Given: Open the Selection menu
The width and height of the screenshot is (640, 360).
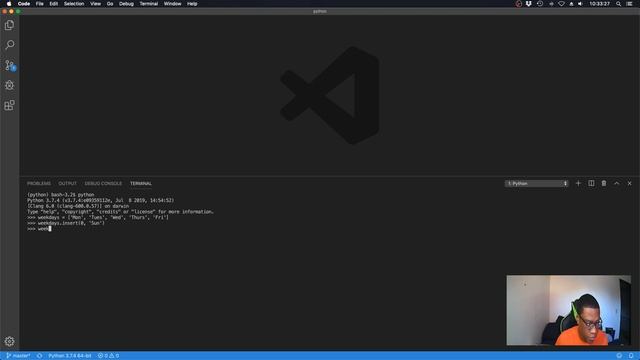Looking at the screenshot, I should [x=74, y=4].
